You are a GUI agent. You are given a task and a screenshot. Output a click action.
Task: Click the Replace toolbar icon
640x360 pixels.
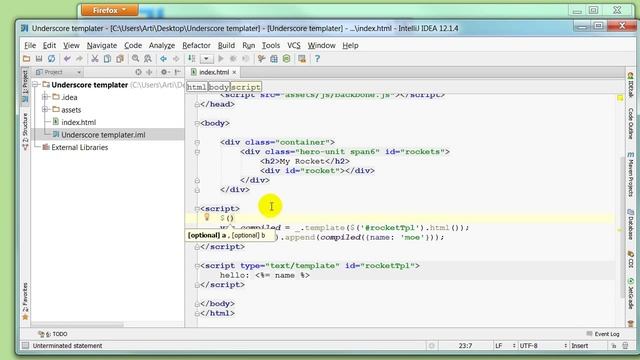click(x=148, y=59)
